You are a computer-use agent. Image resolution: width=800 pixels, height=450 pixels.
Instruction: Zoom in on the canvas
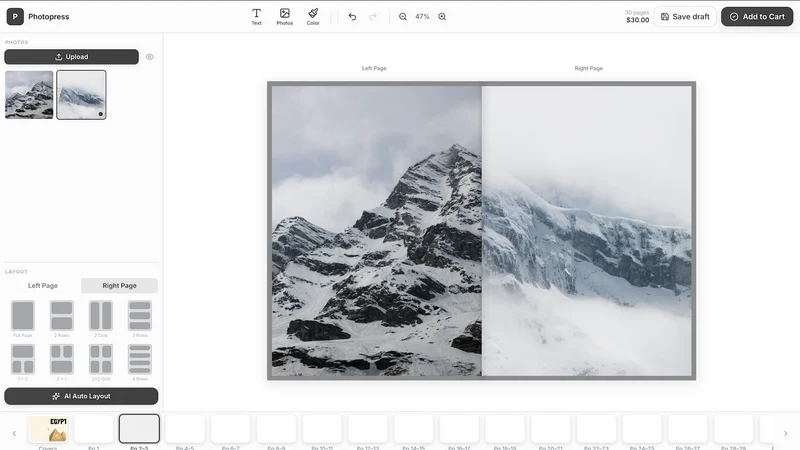(x=442, y=17)
